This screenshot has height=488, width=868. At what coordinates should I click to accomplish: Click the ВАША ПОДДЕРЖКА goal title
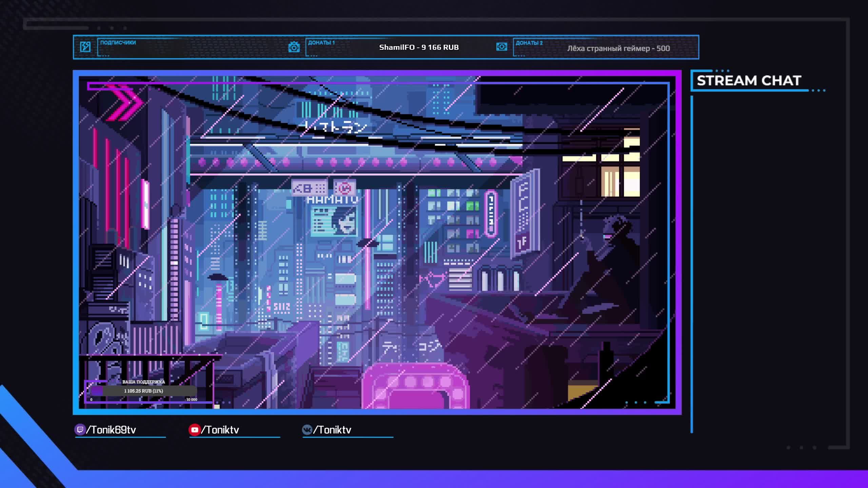click(x=143, y=382)
